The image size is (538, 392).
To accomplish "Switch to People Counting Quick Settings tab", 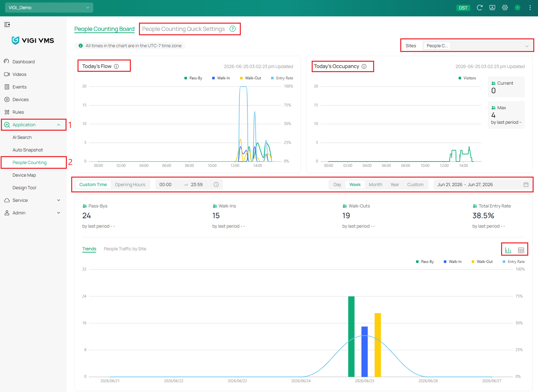I will click(x=183, y=29).
